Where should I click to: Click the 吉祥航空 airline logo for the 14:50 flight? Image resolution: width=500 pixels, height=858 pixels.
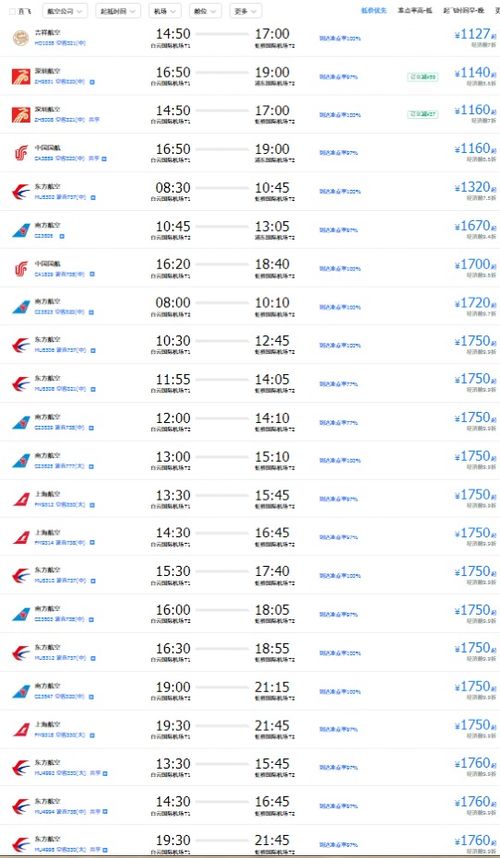pos(21,38)
